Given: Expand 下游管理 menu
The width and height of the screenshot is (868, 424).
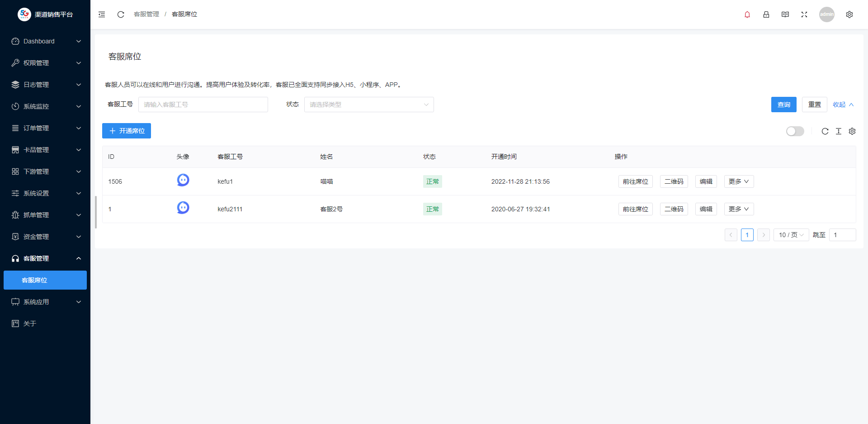Looking at the screenshot, I should (x=45, y=172).
